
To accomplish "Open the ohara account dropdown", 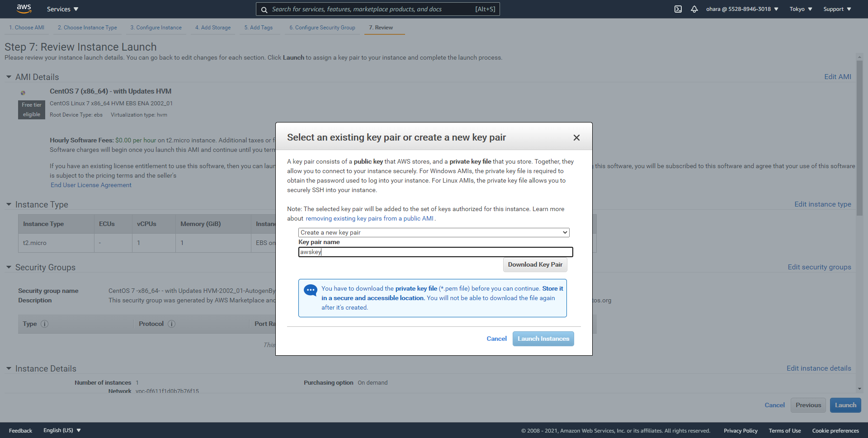I will click(742, 9).
